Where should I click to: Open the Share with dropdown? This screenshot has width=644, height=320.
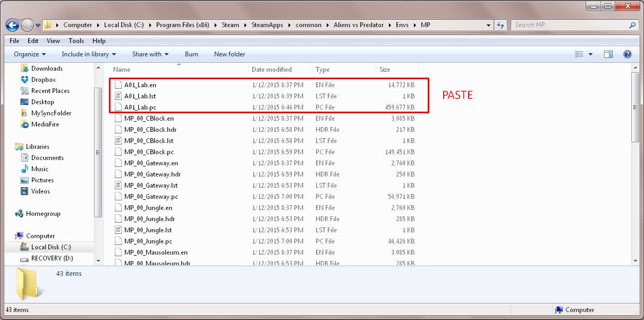coord(150,54)
